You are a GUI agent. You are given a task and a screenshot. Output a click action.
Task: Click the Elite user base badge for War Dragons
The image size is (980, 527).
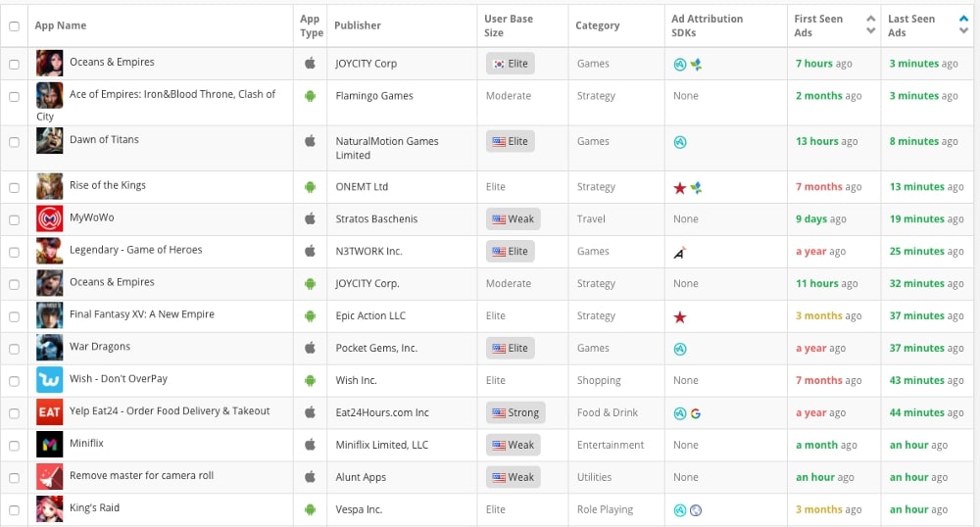(510, 348)
